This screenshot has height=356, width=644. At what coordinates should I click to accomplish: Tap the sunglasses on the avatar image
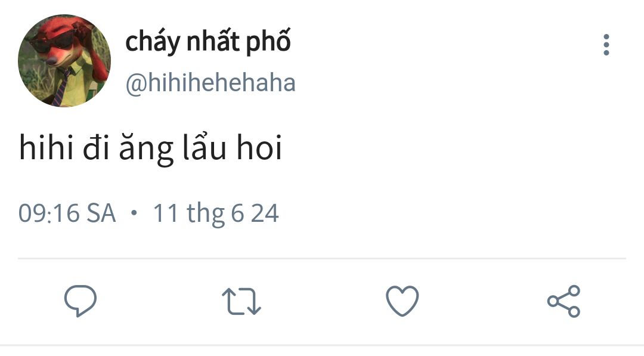(52, 42)
